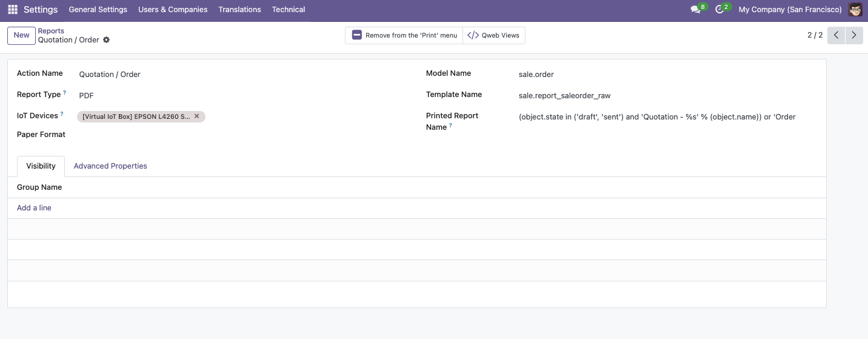Click the gear icon beside Quotation / Order
This screenshot has width=868, height=339.
(x=107, y=40)
